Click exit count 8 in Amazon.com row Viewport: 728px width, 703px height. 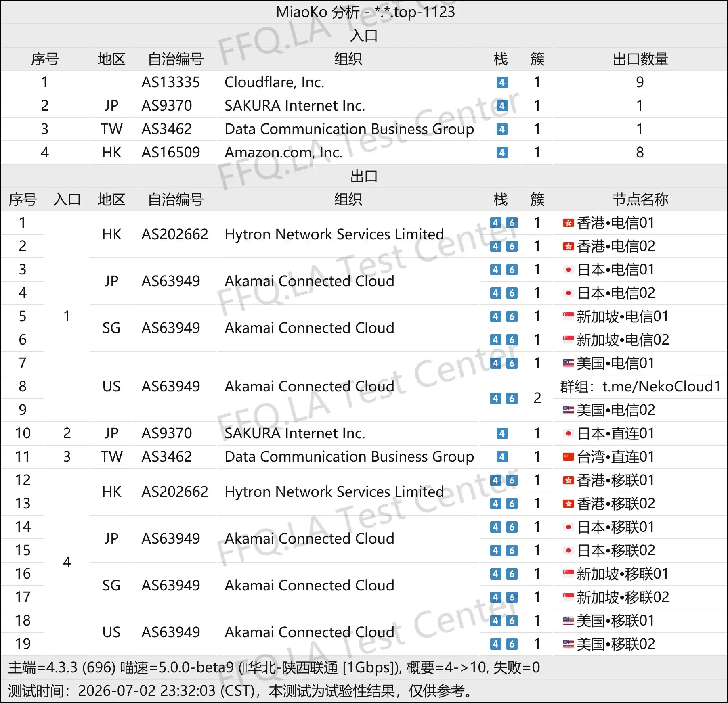[x=640, y=153]
